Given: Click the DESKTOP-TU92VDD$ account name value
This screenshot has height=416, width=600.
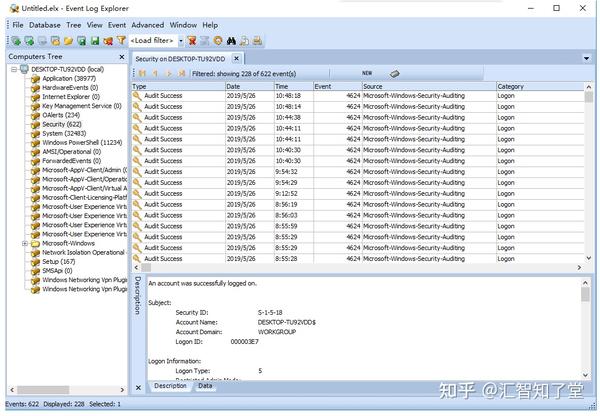Looking at the screenshot, I should point(287,323).
